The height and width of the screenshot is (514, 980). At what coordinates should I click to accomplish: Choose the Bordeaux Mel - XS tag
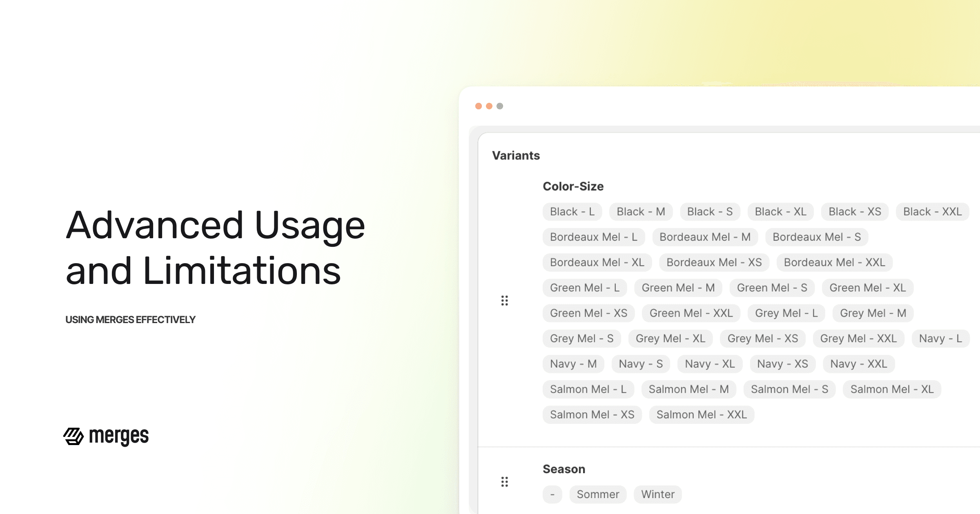point(714,262)
